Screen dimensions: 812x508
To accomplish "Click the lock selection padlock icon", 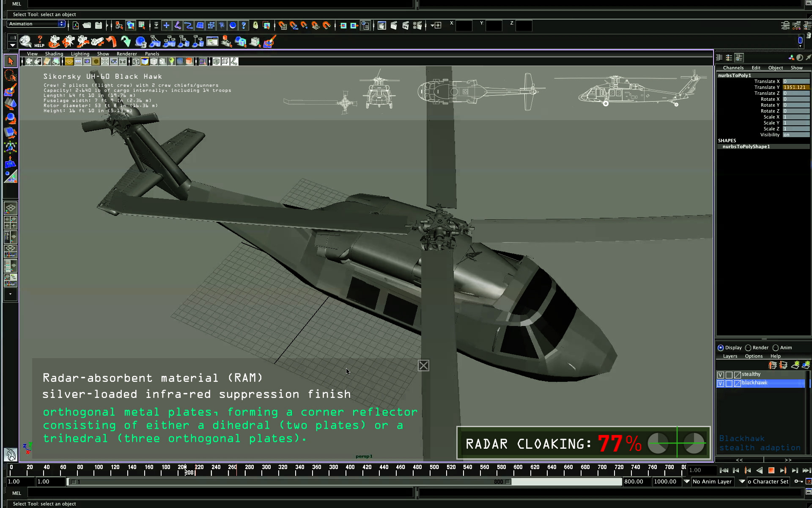I will click(255, 25).
